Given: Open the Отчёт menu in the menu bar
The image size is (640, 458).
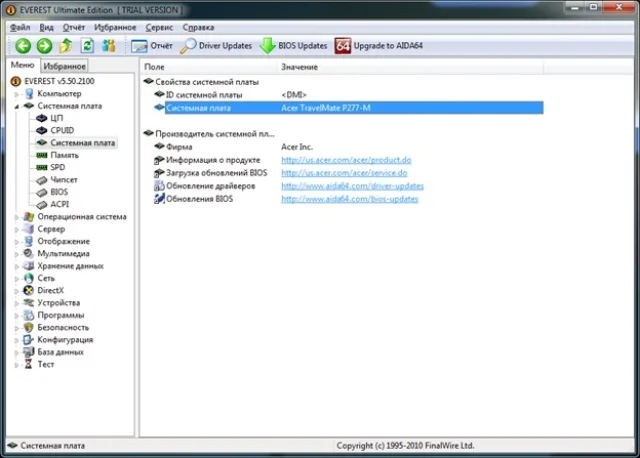Looking at the screenshot, I should (x=74, y=27).
